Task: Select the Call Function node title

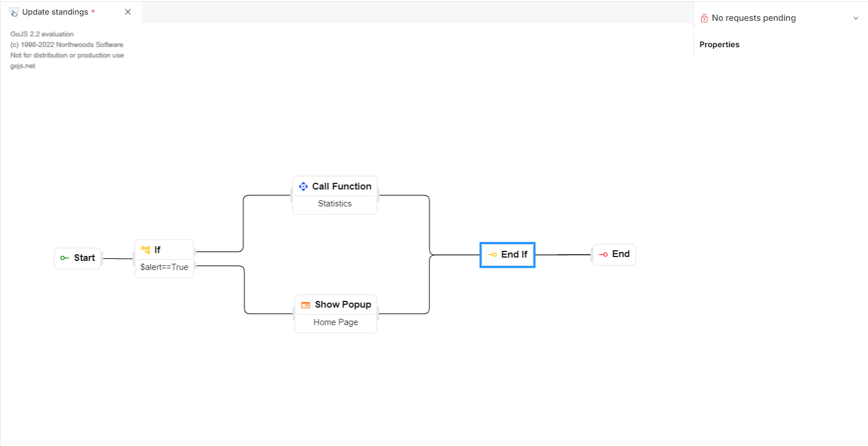Action: pos(342,186)
